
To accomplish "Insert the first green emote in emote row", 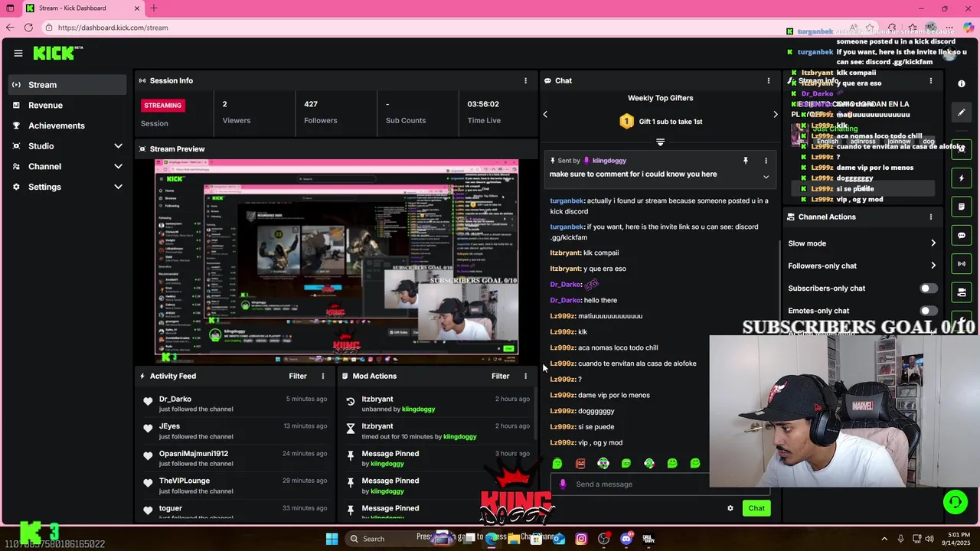I will pyautogui.click(x=557, y=463).
